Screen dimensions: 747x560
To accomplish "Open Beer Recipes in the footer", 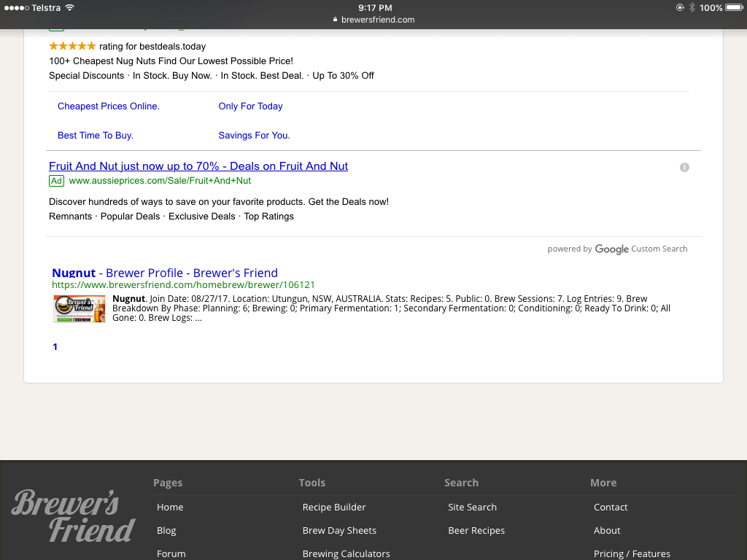I will [x=476, y=531].
